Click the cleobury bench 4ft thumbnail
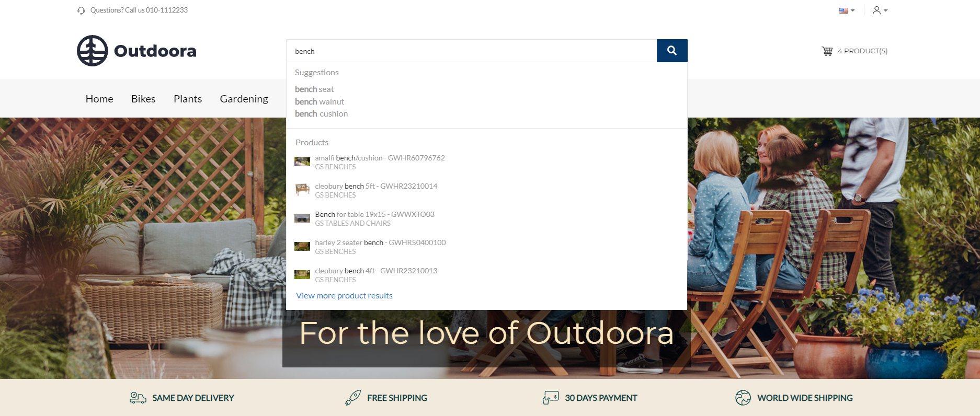The image size is (980, 416). tap(302, 275)
